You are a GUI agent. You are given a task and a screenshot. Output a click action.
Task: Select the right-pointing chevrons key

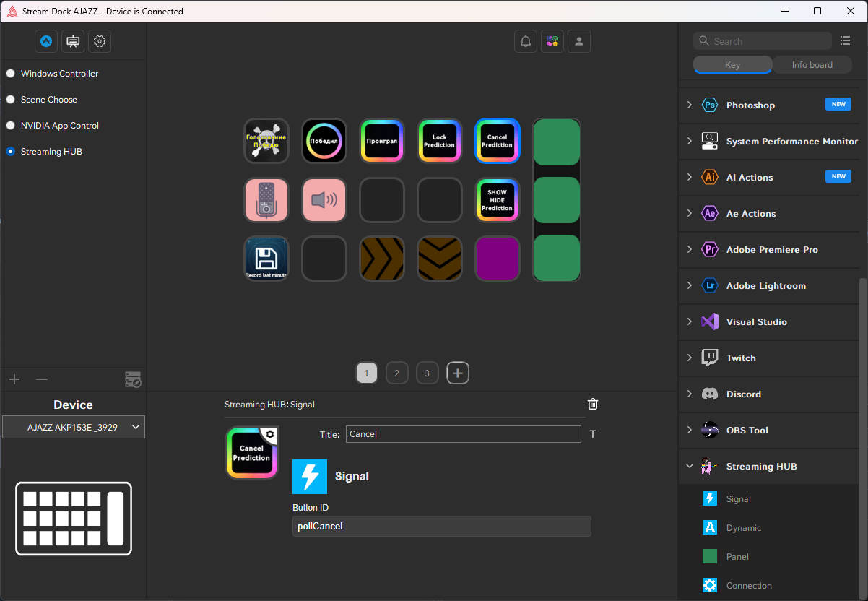point(382,259)
